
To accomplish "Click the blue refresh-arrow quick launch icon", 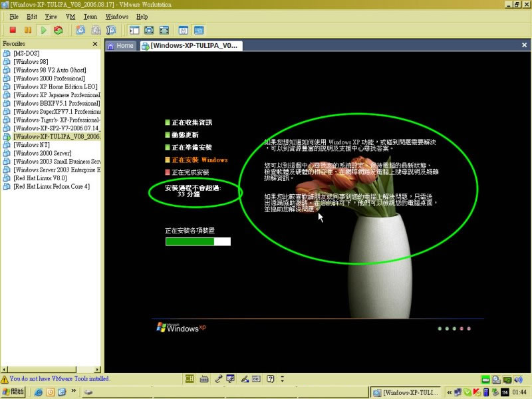I will point(62,392).
